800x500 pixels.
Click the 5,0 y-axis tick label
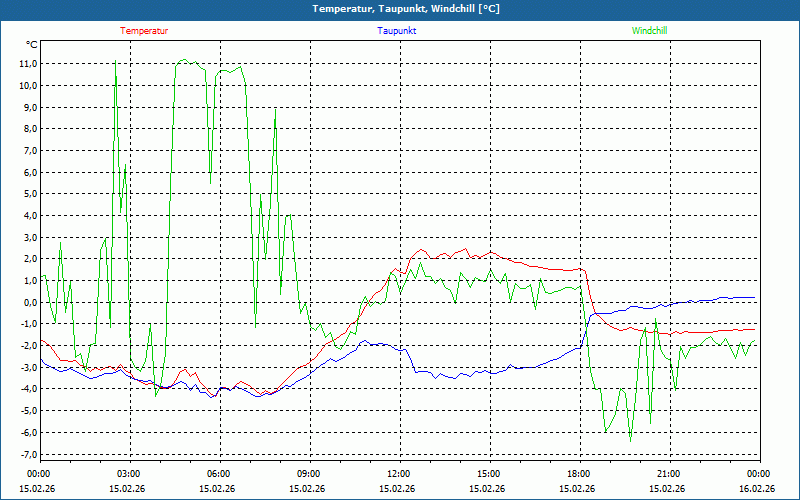(x=29, y=194)
